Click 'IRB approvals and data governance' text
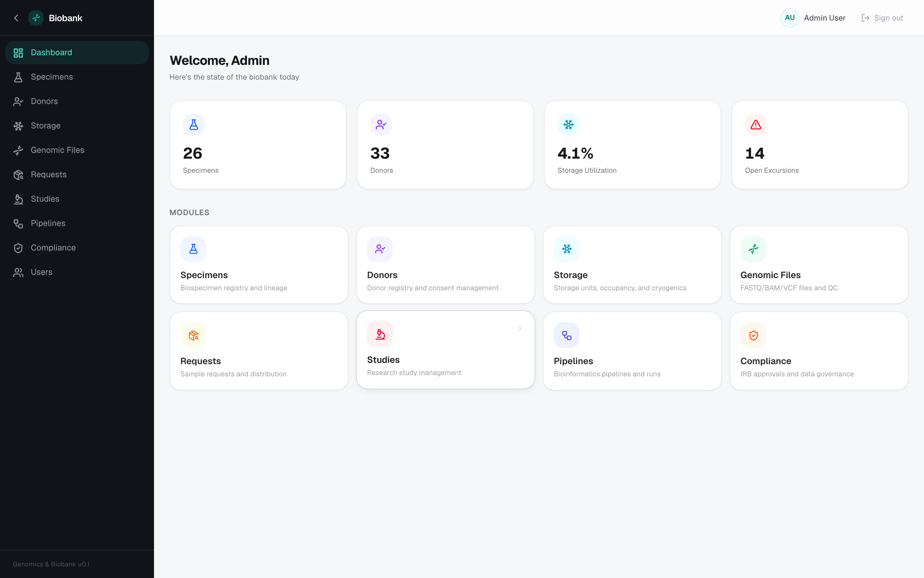Viewport: 924px width, 578px height. [x=797, y=374]
